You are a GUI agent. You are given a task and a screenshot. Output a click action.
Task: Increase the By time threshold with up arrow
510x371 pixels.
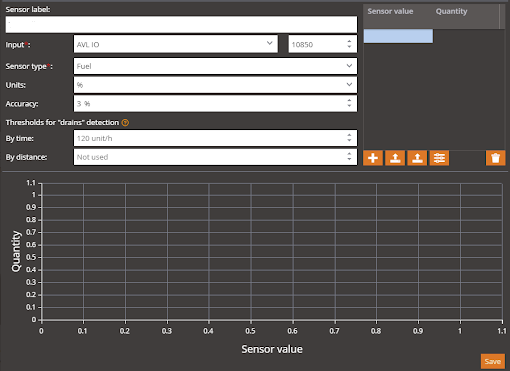349,135
